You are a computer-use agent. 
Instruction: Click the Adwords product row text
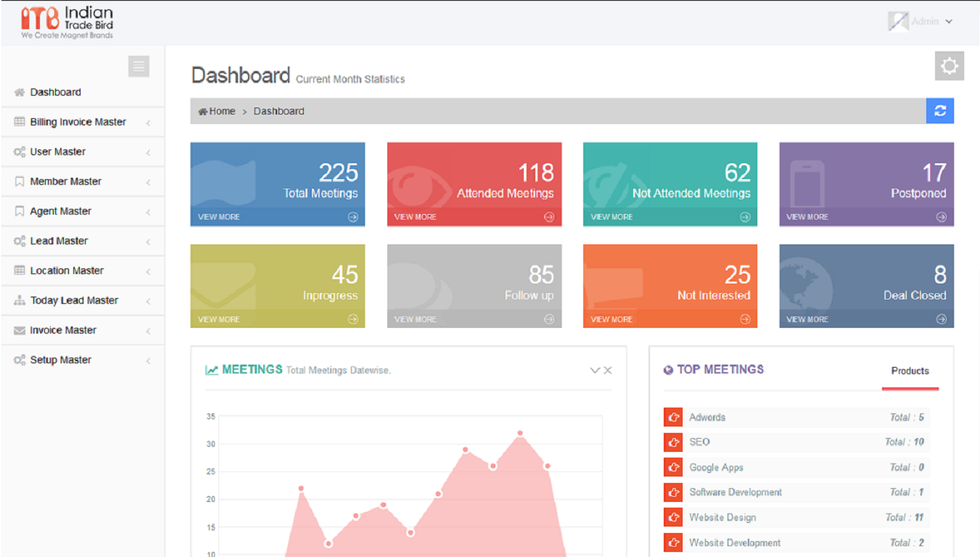click(x=707, y=417)
